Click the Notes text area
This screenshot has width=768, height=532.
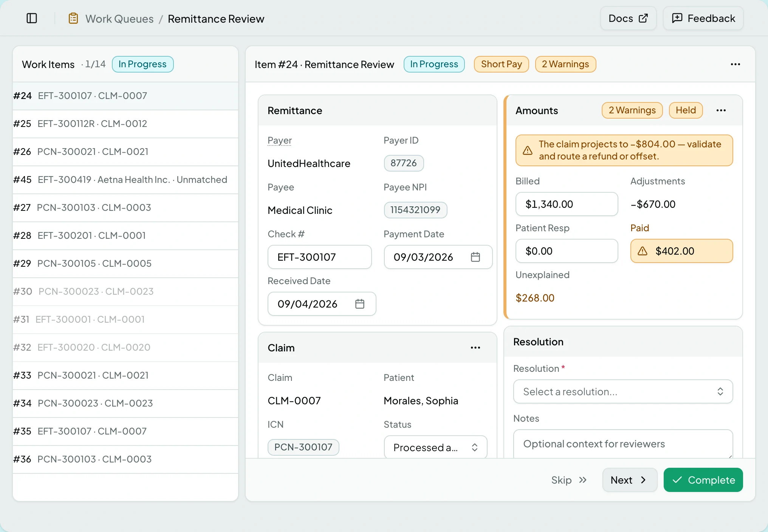[x=623, y=444]
